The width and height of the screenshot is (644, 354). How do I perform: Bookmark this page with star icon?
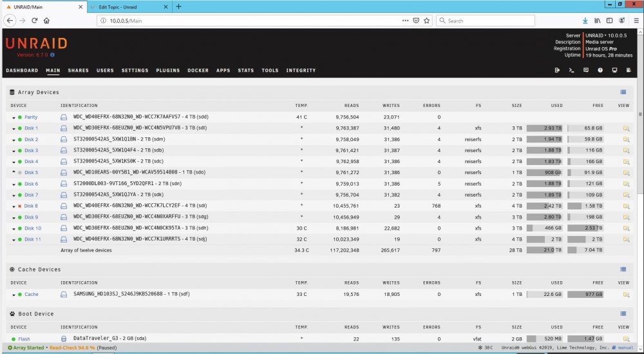click(427, 21)
